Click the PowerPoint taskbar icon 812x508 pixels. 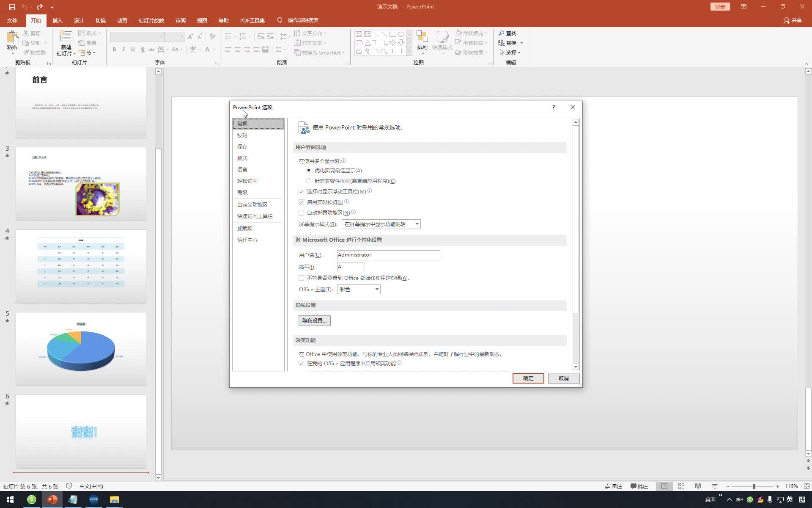point(52,500)
